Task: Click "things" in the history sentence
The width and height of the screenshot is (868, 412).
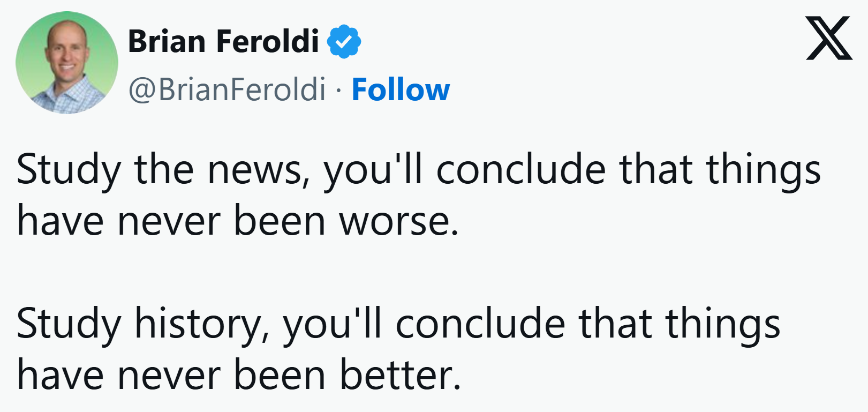Action: (x=722, y=325)
